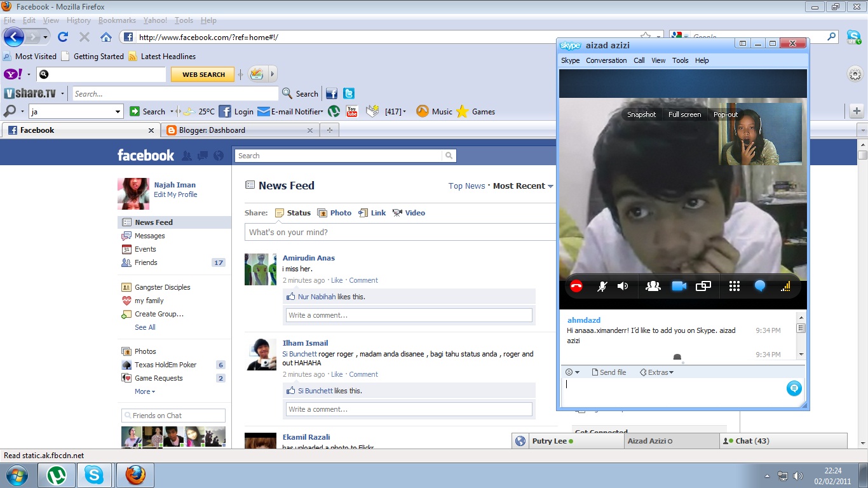The image size is (868, 488).
Task: Click the Twitter icon in vShare toolbar
Action: [x=348, y=93]
